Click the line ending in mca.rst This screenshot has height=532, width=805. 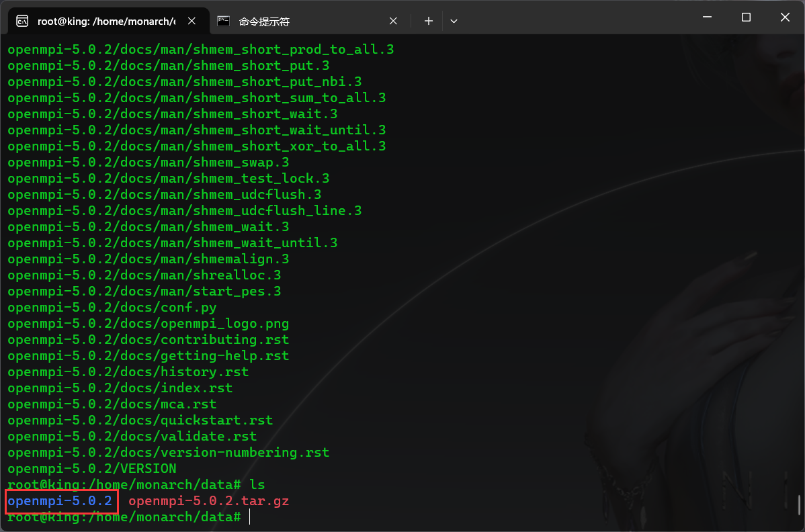point(112,404)
